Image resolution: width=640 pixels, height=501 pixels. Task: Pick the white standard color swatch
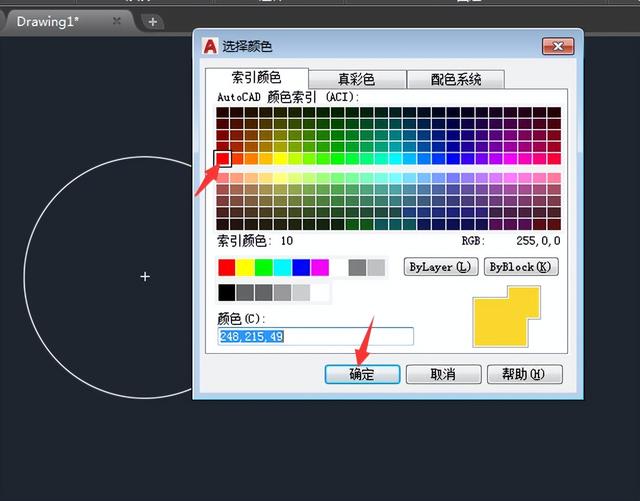point(338,267)
